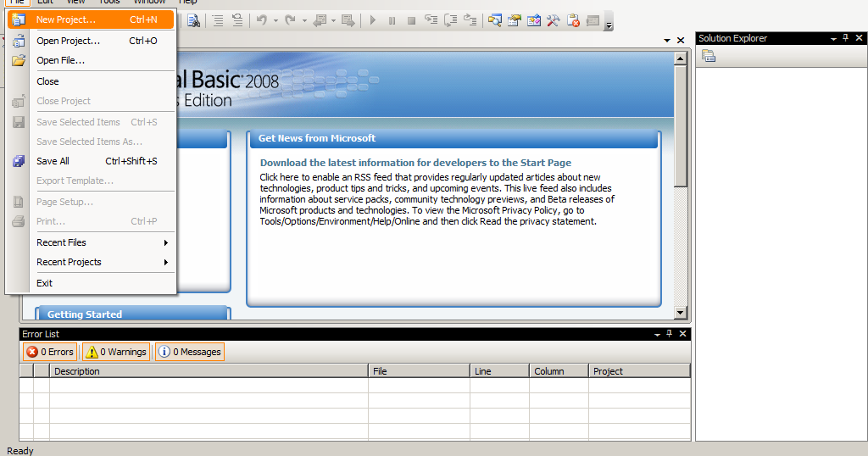The width and height of the screenshot is (868, 456).
Task: Open the Undo history dropdown arrow
Action: 275,21
